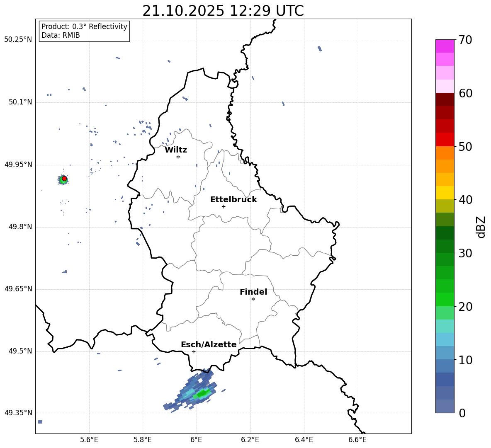The width and height of the screenshot is (491, 448).
Task: Click the Esch/Alzette location cross marker
Action: pyautogui.click(x=194, y=351)
